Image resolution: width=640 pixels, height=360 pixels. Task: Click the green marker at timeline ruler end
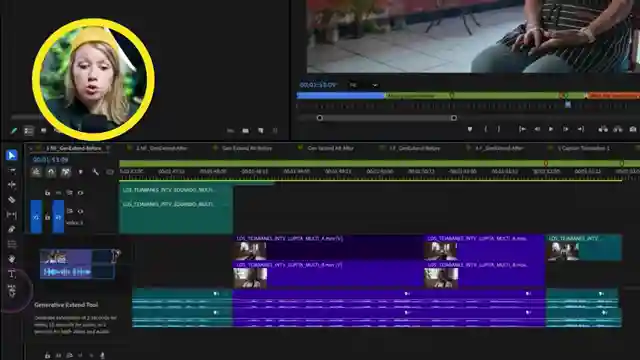point(622,163)
